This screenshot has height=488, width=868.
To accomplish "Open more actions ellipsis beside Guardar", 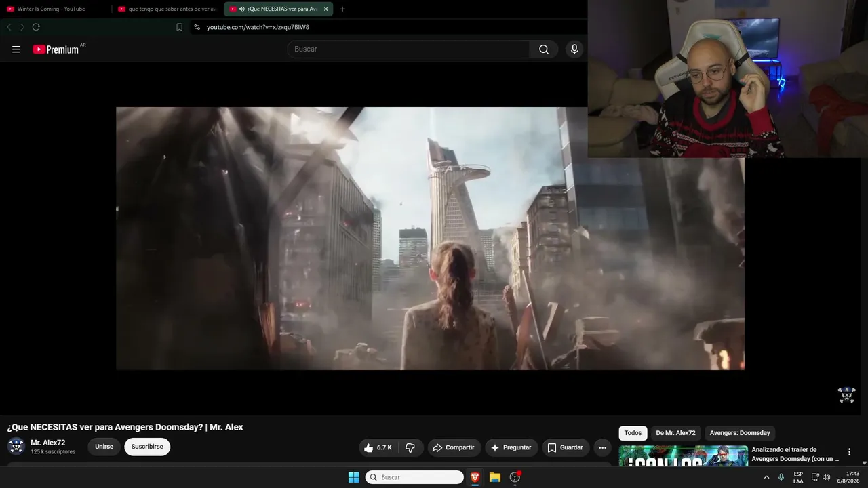I will coord(602,447).
